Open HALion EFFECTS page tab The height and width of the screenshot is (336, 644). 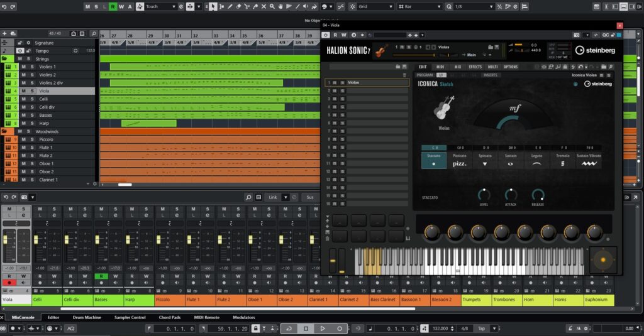coord(475,67)
